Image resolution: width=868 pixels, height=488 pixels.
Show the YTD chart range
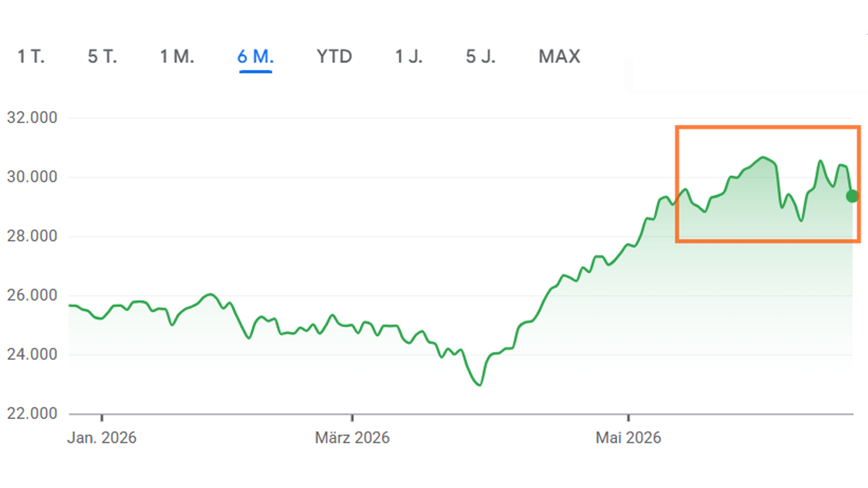click(334, 56)
